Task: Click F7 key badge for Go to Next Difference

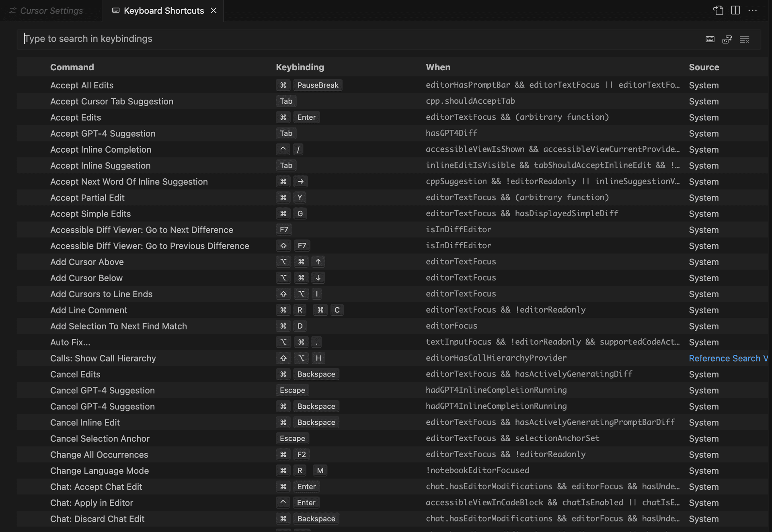Action: point(284,230)
